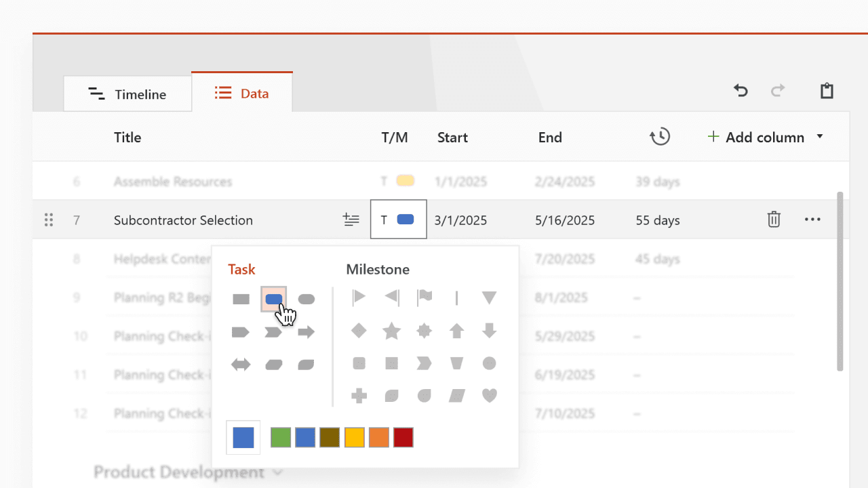Viewport: 868px width, 488px height.
Task: Click the T/M column header
Action: (395, 137)
